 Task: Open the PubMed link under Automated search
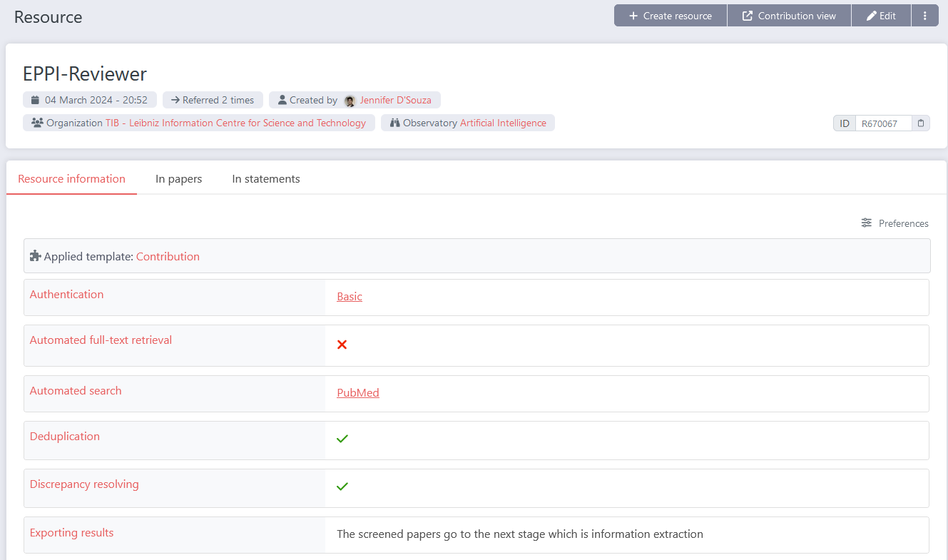[358, 392]
